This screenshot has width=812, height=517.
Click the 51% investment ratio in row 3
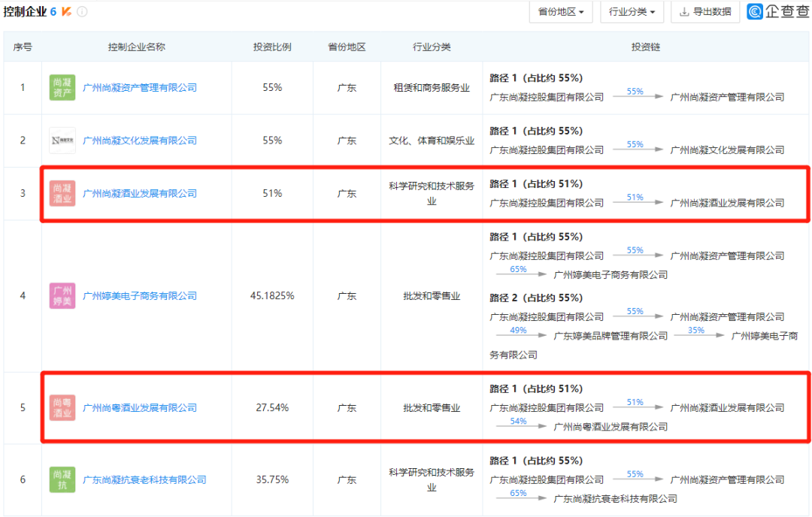point(272,193)
